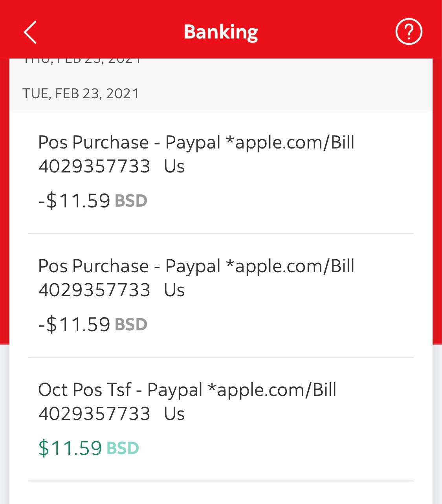Tap the grey BSD label of the second purchase
The image size is (442, 504).
131,324
